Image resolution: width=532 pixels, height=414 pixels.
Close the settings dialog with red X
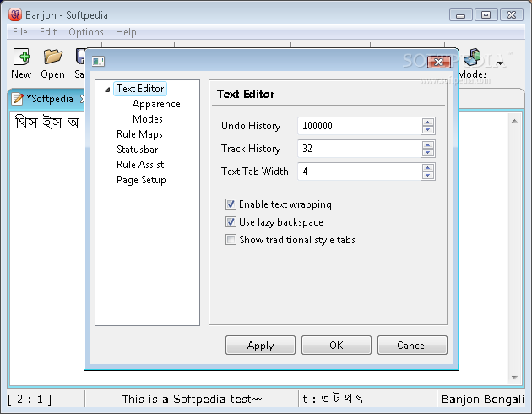(439, 62)
